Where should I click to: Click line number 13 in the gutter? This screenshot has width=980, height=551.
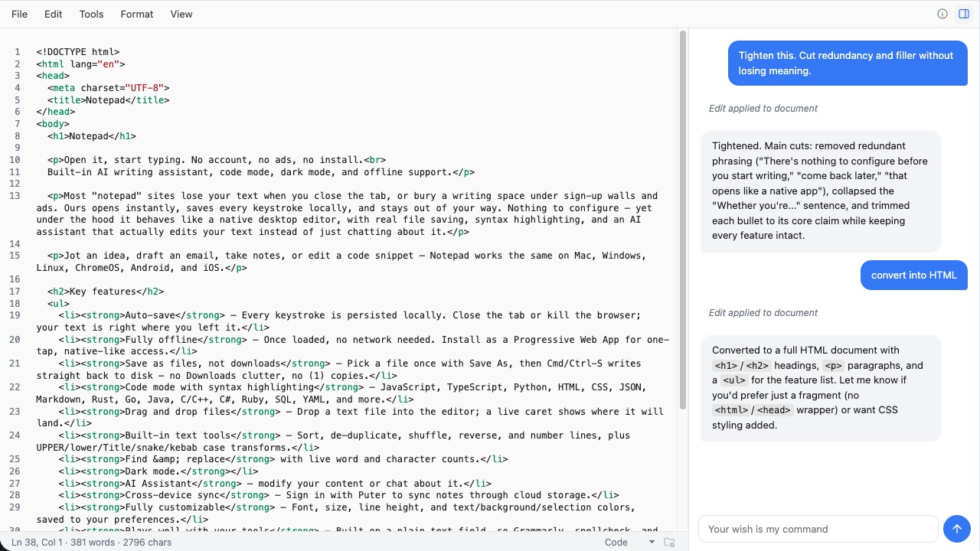tap(16, 196)
